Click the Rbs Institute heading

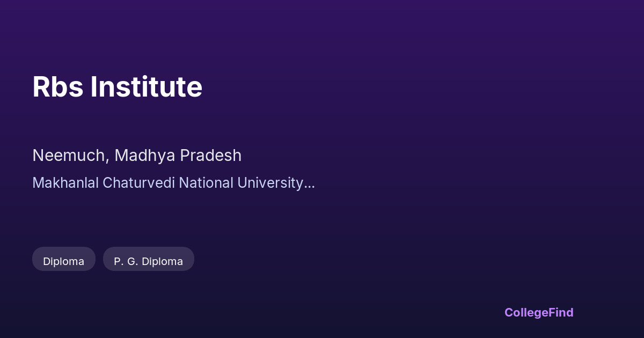click(117, 87)
